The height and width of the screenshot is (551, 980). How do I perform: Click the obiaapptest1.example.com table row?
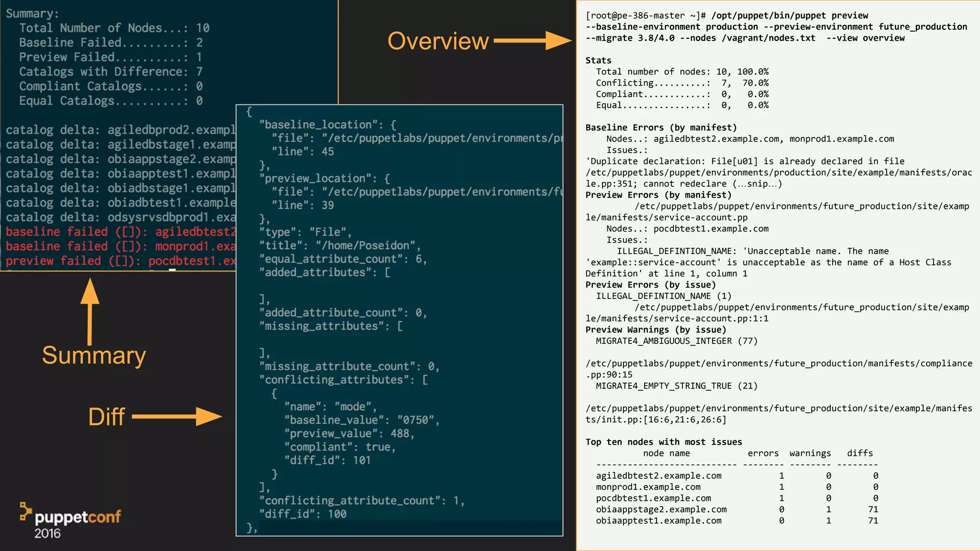point(737,521)
